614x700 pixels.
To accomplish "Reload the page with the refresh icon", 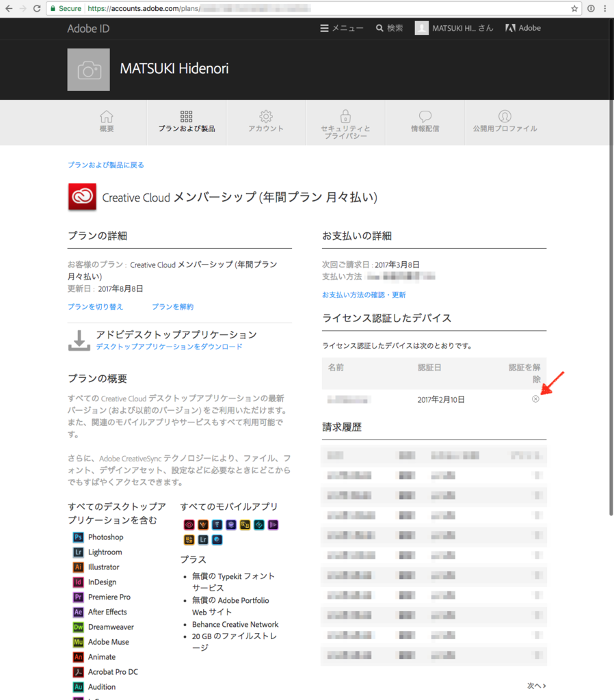I will pos(37,8).
